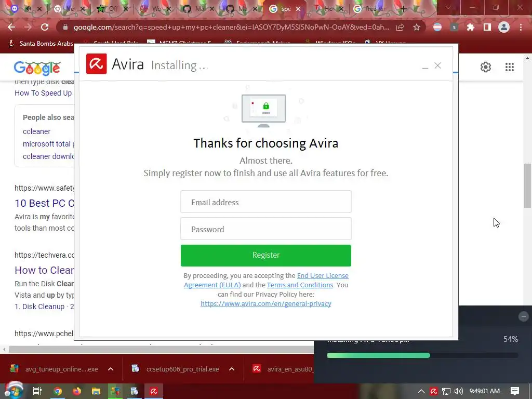
Task: Show hidden system tray icons
Action: (x=421, y=391)
